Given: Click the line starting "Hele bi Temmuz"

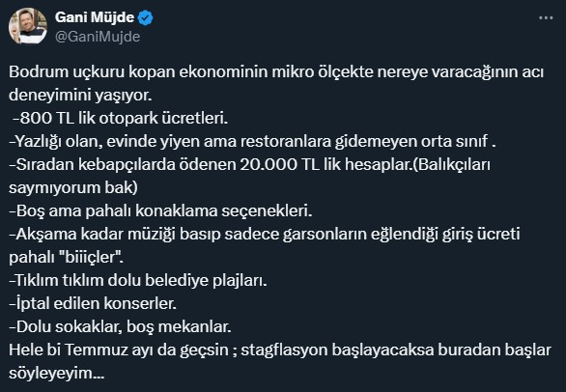Looking at the screenshot, I should pyautogui.click(x=280, y=350).
